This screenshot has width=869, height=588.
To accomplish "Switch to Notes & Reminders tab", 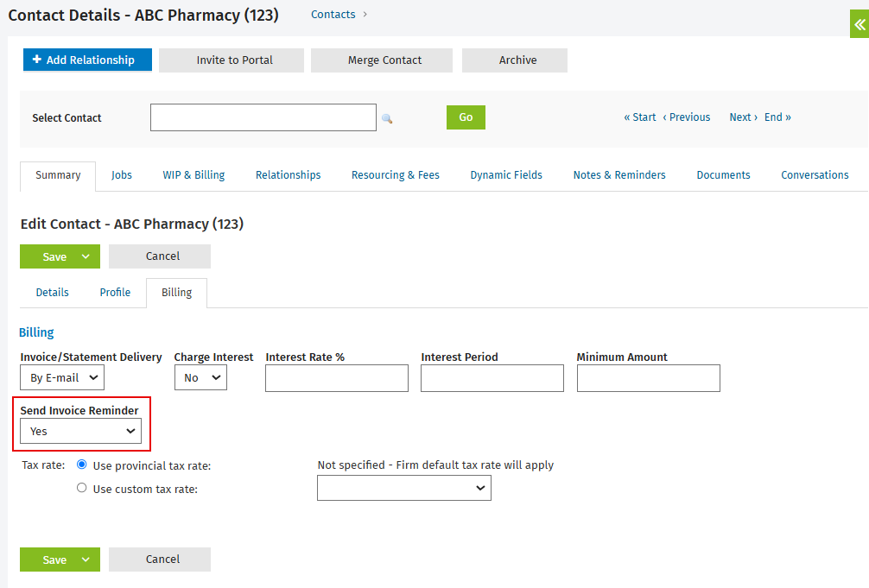I will [x=619, y=175].
